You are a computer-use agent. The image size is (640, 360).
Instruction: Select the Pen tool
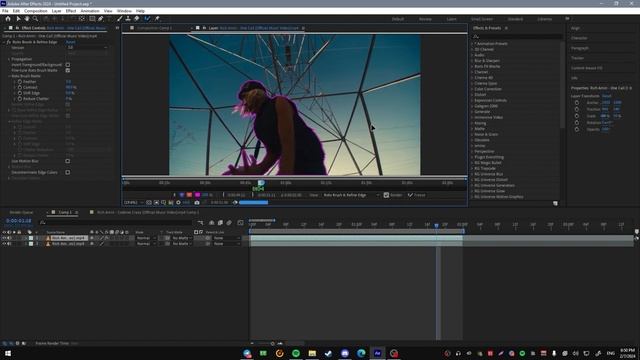click(x=100, y=19)
